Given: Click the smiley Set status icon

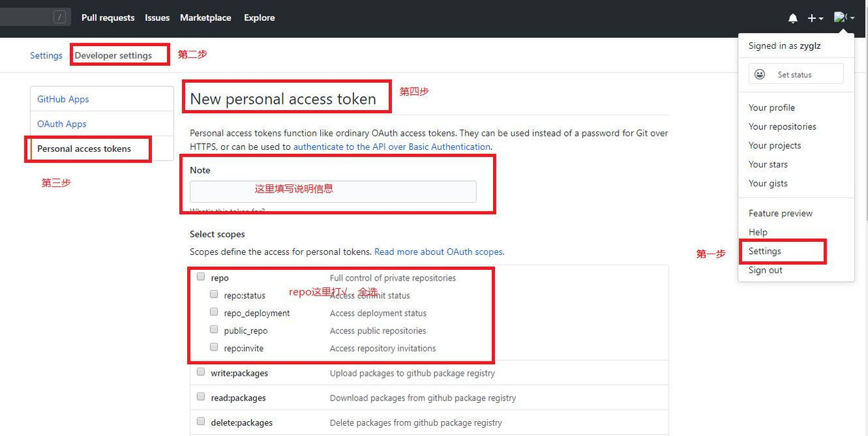Looking at the screenshot, I should pos(760,74).
